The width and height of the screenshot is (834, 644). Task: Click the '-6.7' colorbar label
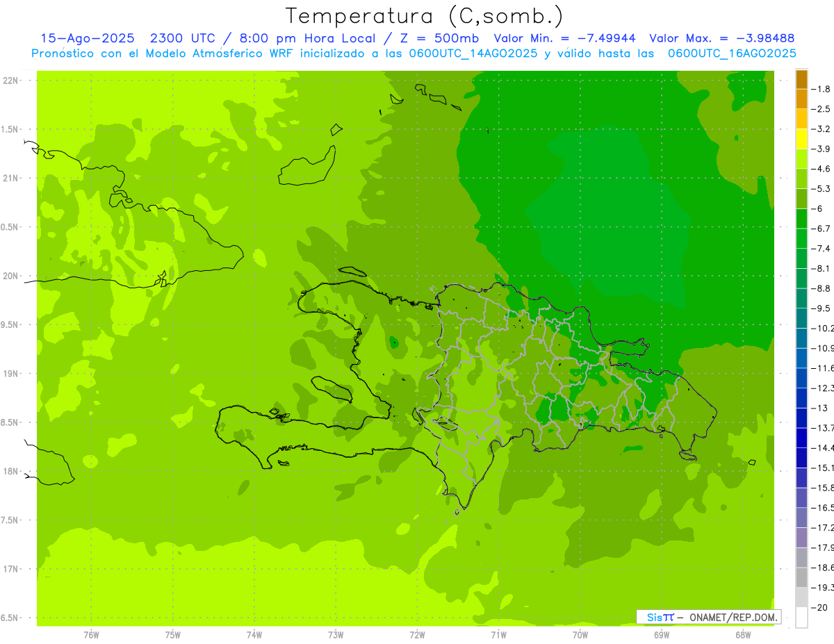tap(821, 229)
